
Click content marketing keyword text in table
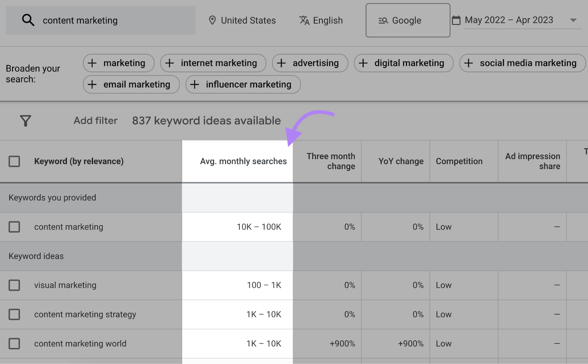69,227
